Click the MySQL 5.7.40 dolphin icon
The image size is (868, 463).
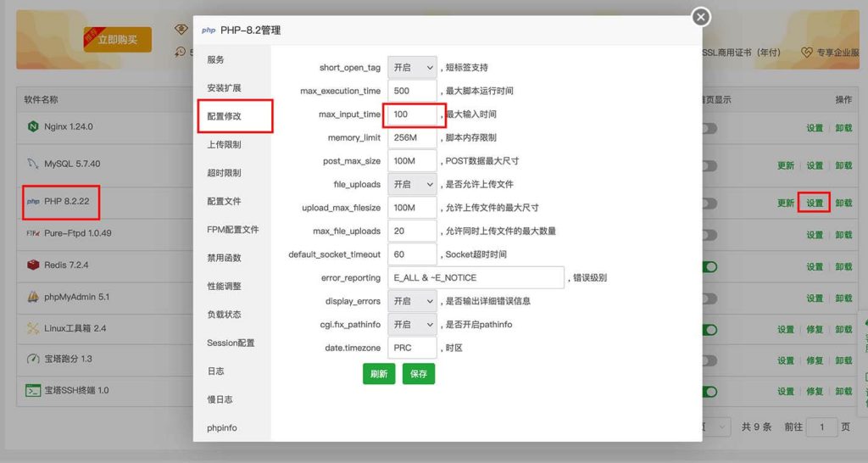pyautogui.click(x=33, y=164)
